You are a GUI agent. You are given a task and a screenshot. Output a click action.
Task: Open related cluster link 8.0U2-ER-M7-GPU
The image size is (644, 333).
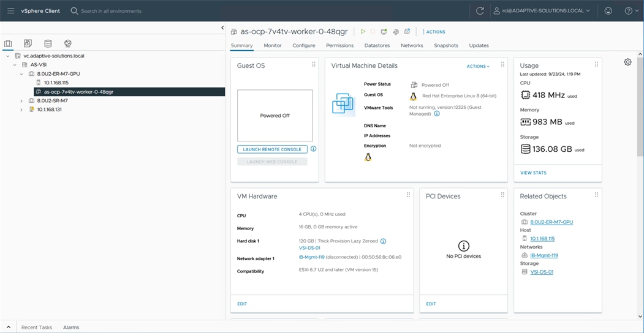[551, 222]
